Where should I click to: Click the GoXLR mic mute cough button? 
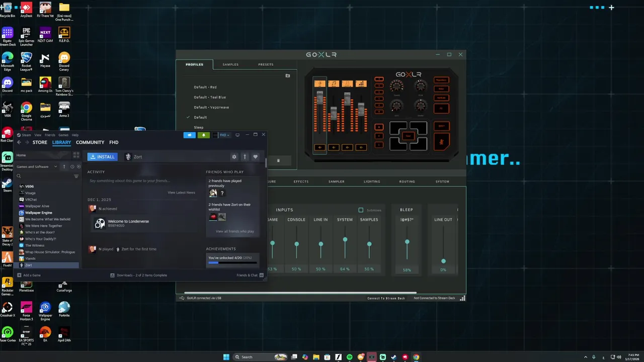441,142
